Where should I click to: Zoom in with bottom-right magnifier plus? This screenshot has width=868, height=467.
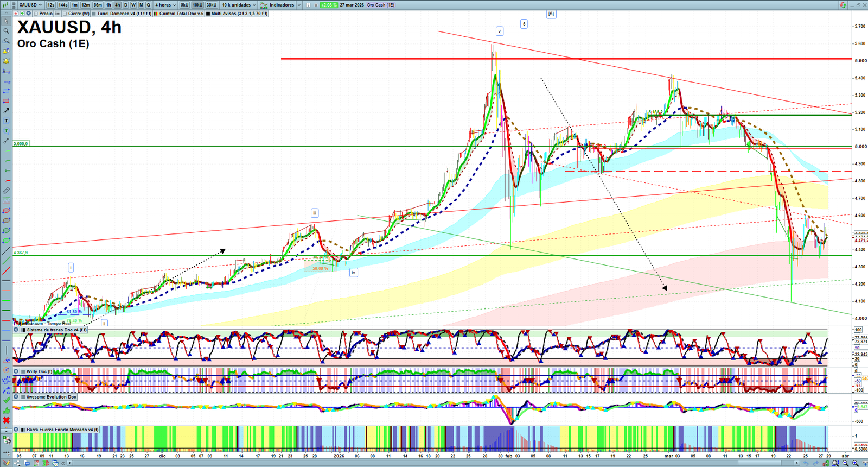click(x=856, y=463)
